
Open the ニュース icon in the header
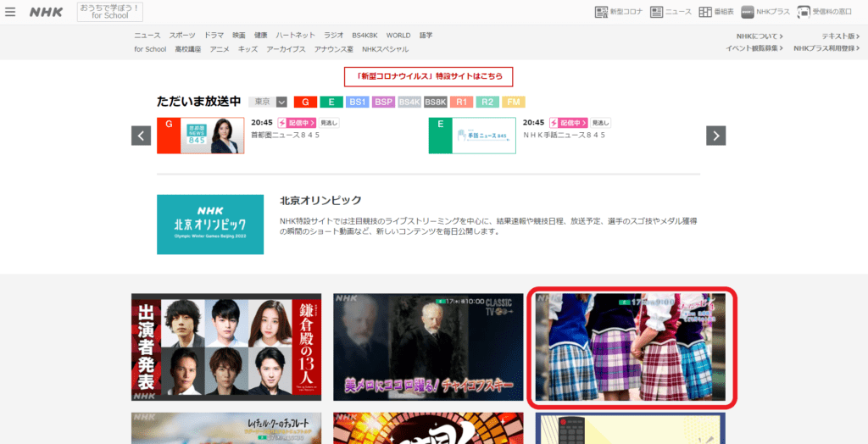point(669,12)
